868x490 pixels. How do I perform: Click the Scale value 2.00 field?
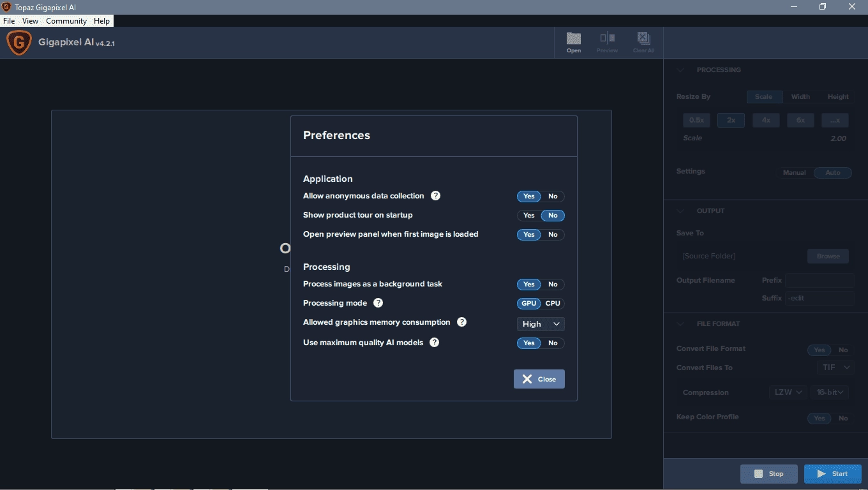838,138
